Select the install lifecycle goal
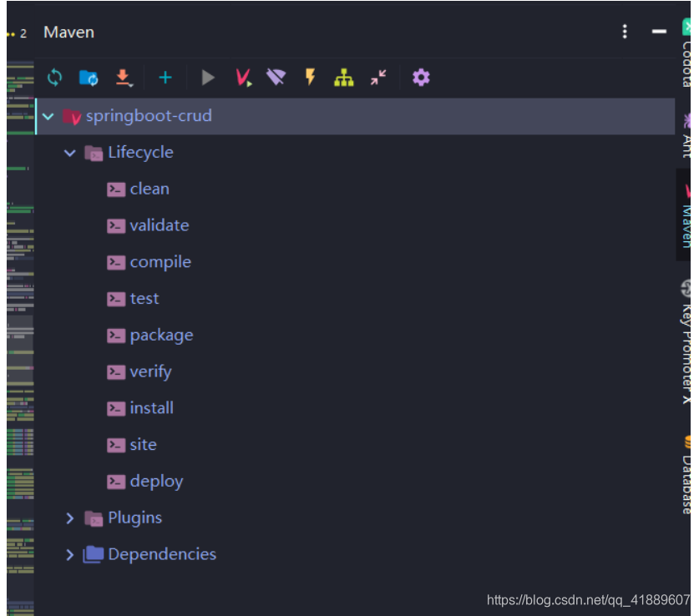 click(x=151, y=408)
